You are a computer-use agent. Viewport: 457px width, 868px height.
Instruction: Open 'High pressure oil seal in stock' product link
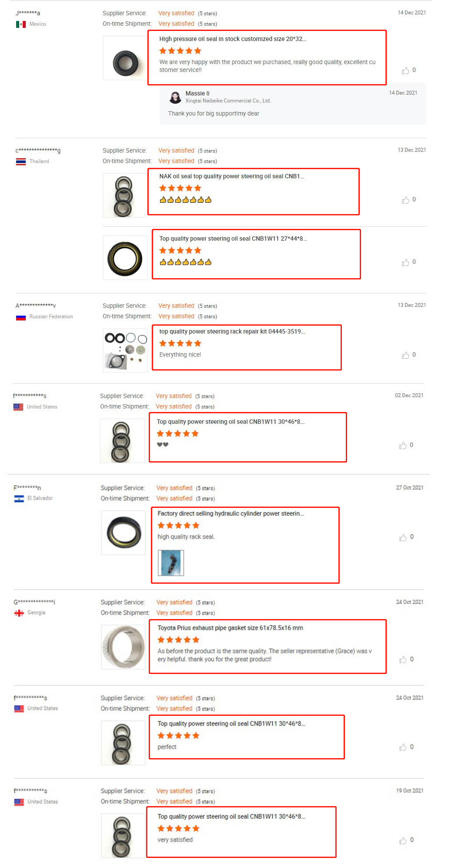pyautogui.click(x=232, y=39)
